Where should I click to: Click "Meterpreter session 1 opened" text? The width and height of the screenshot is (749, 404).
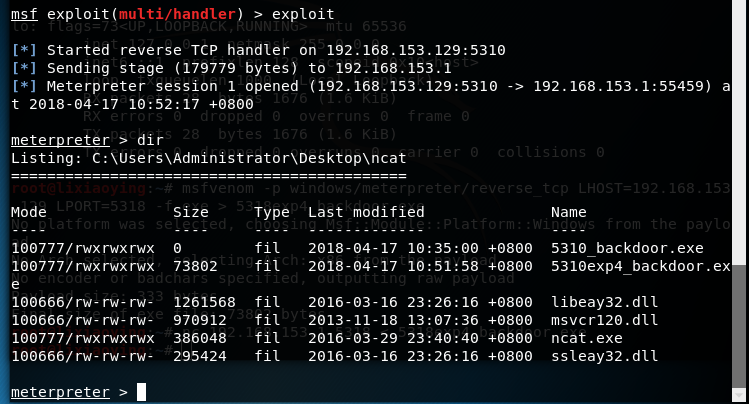[172, 86]
